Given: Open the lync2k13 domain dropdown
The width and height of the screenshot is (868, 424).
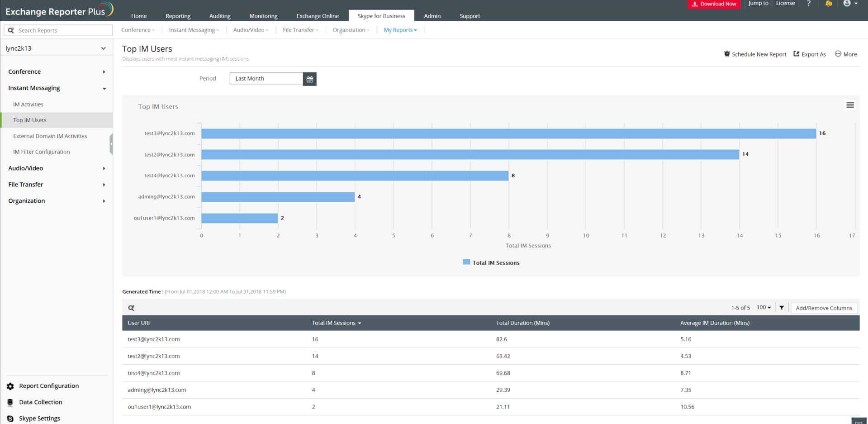Looking at the screenshot, I should [x=56, y=48].
